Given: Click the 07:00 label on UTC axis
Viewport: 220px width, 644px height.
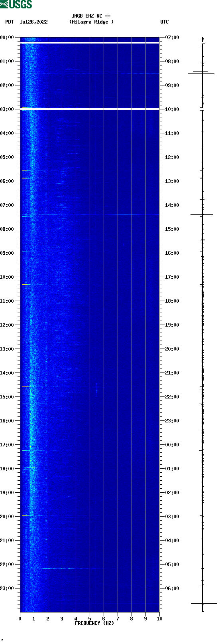Looking at the screenshot, I should pos(172,38).
